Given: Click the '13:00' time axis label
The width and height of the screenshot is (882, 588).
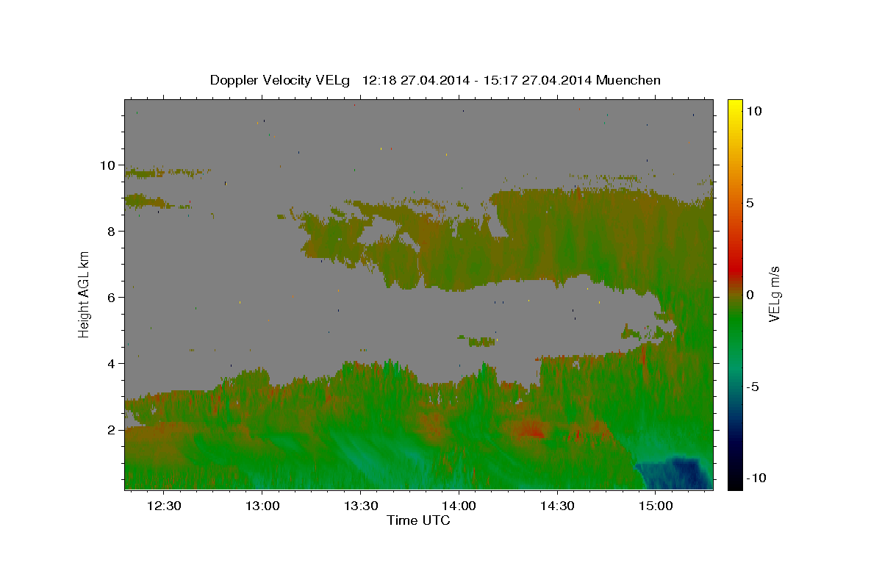Looking at the screenshot, I should click(262, 506).
